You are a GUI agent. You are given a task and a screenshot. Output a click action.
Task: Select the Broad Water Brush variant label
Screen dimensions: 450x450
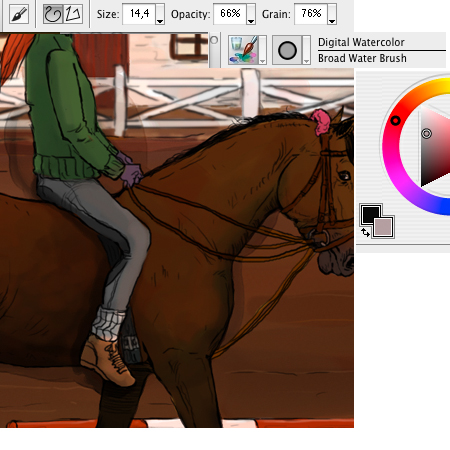(x=362, y=58)
